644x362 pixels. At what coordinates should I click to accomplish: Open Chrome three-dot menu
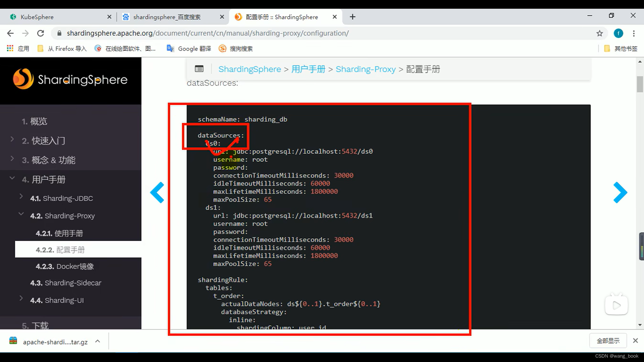634,33
